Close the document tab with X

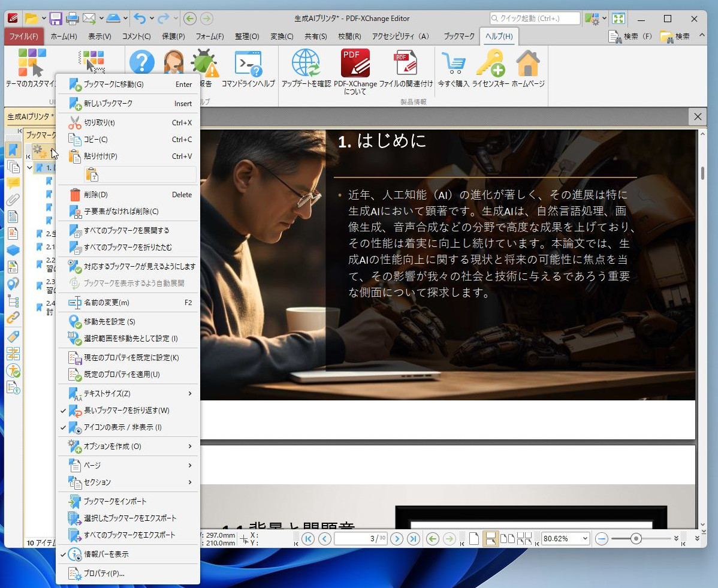point(698,117)
